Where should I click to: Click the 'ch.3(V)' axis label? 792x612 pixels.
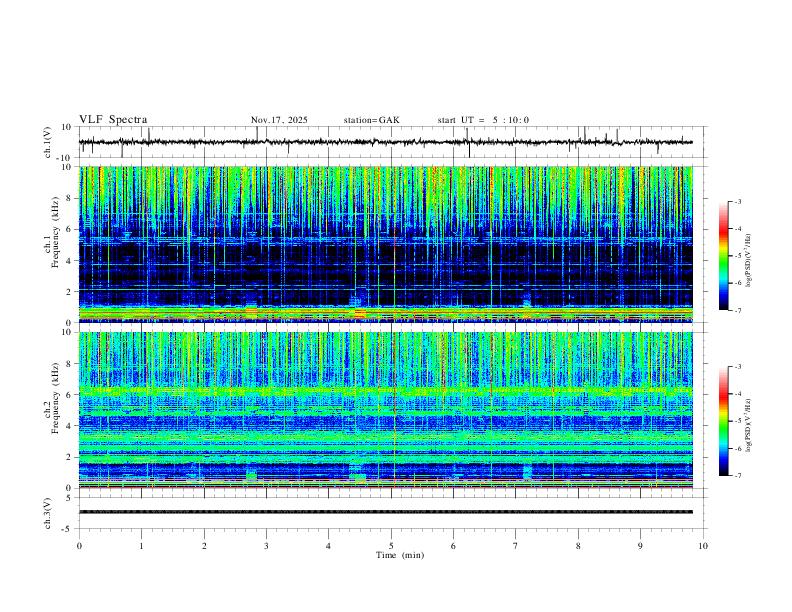coord(48,513)
